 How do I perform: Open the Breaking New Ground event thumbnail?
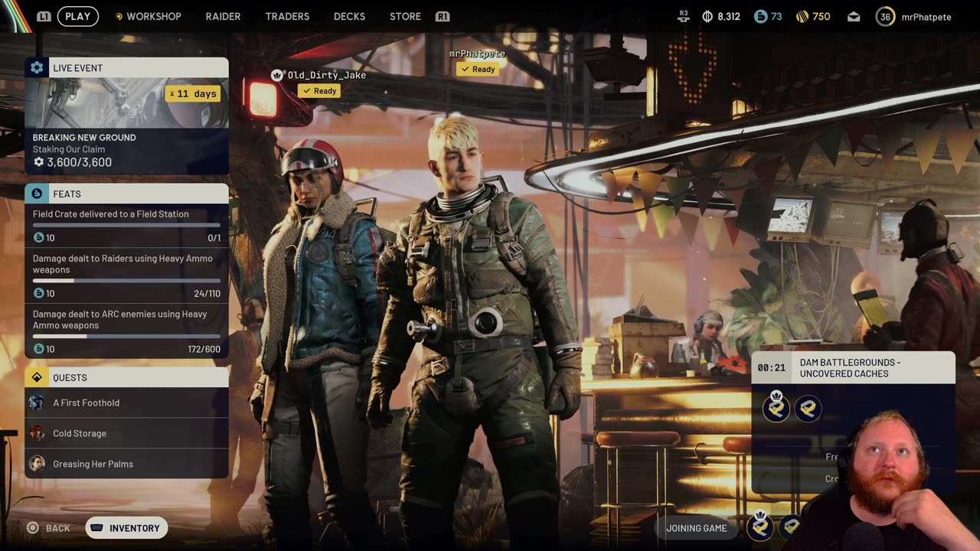click(126, 103)
